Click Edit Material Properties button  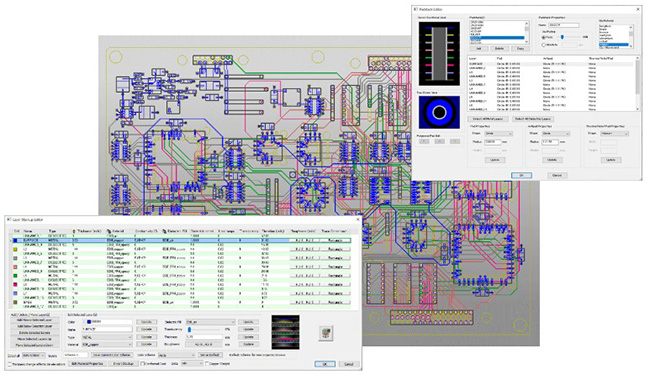(x=87, y=363)
